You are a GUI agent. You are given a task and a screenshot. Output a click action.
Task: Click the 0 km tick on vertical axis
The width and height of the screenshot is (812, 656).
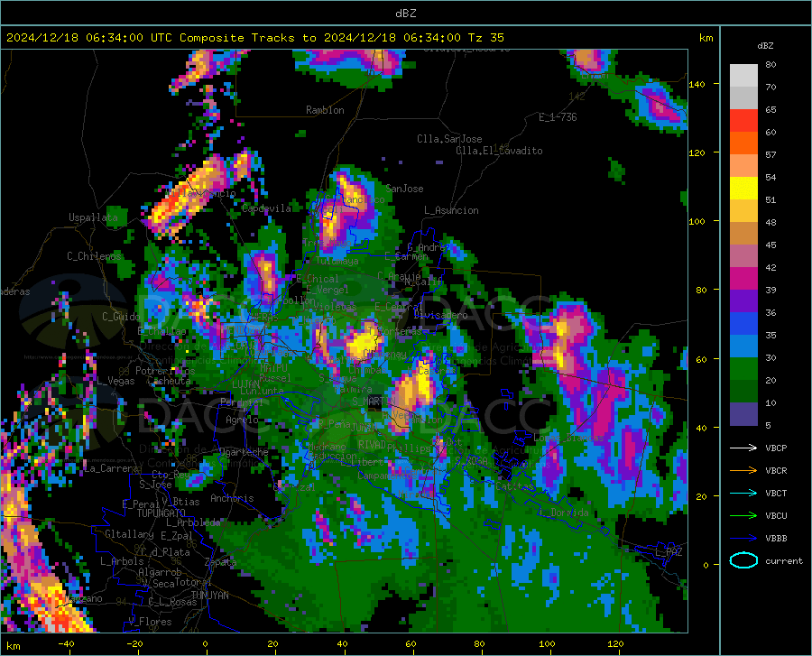point(706,565)
